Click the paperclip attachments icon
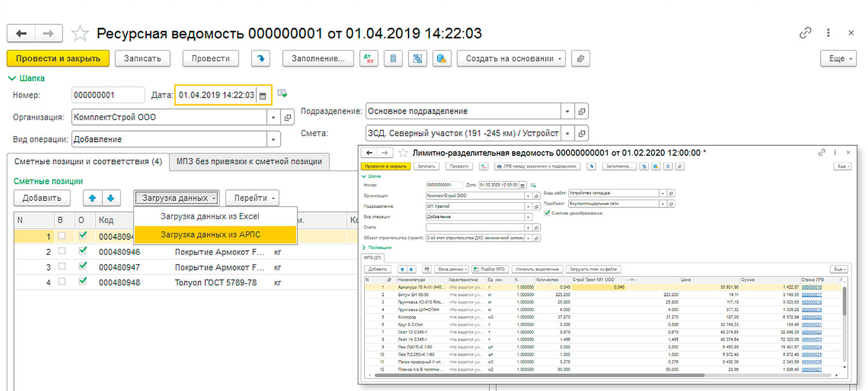Image resolution: width=868 pixels, height=391 pixels. pyautogui.click(x=580, y=59)
